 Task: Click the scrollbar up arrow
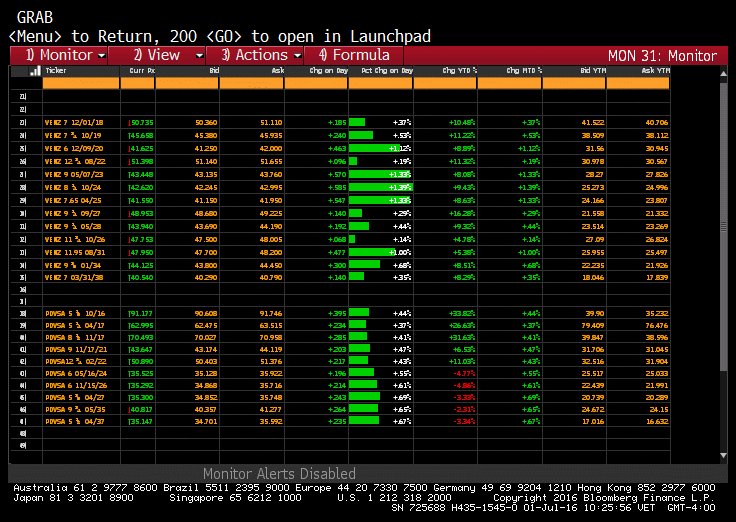tap(723, 74)
